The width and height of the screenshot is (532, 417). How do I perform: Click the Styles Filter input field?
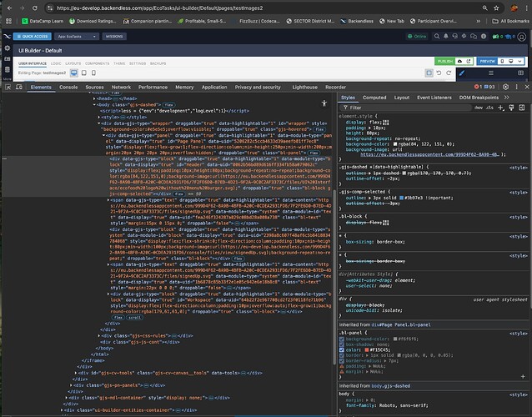[x=400, y=108]
